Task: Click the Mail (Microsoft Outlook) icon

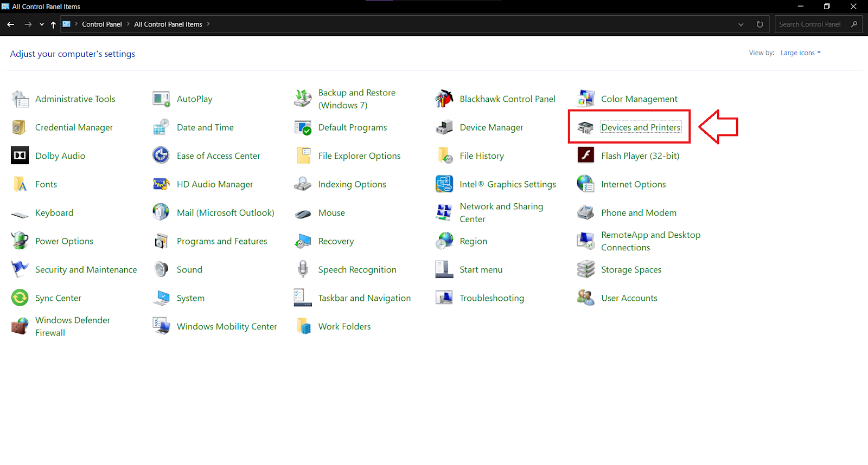Action: tap(161, 212)
